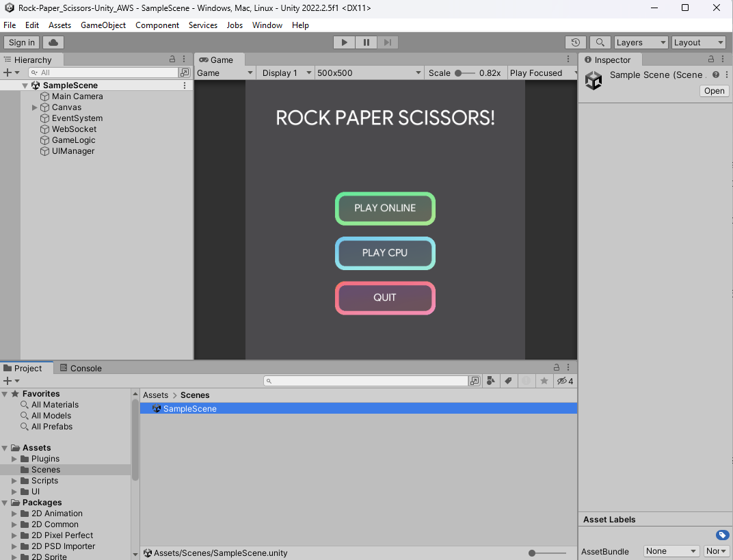
Task: Open Game view three-dot menu
Action: (x=568, y=59)
